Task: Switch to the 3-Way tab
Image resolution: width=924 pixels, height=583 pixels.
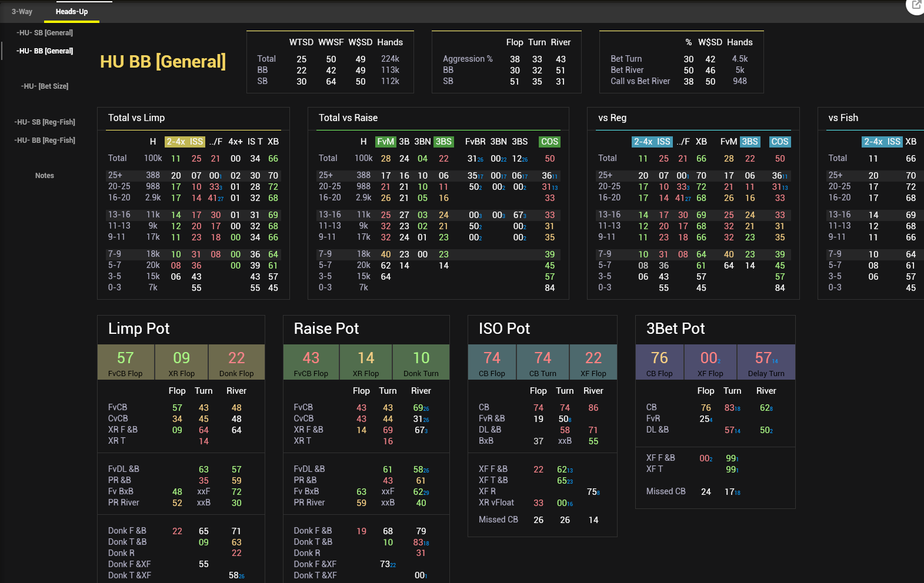Action: tap(22, 12)
